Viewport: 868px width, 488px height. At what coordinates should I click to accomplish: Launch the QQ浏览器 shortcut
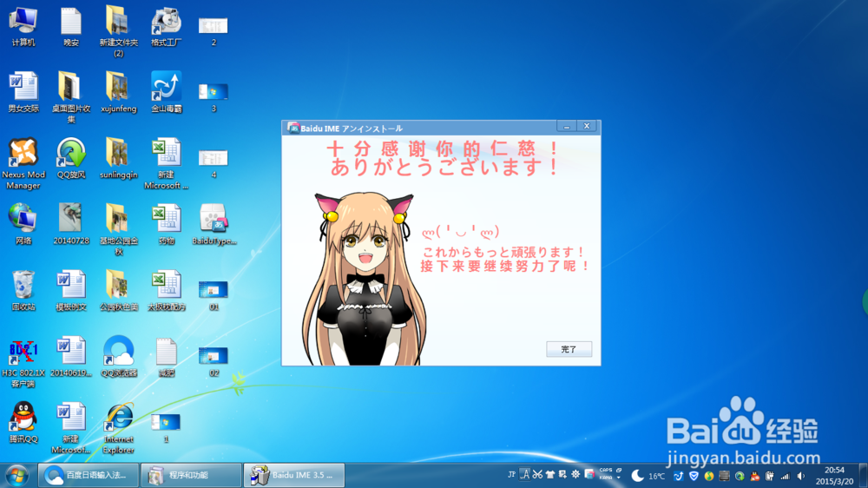click(x=118, y=357)
